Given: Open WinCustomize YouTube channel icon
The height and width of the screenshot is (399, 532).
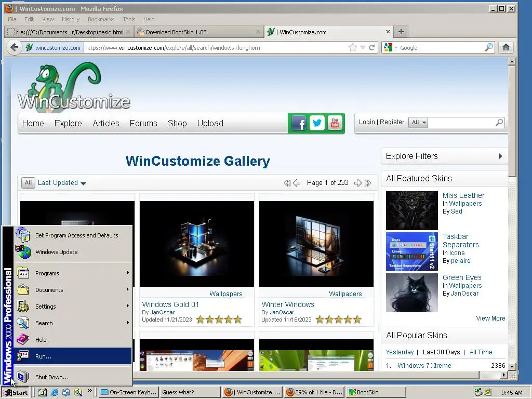Looking at the screenshot, I should [335, 123].
